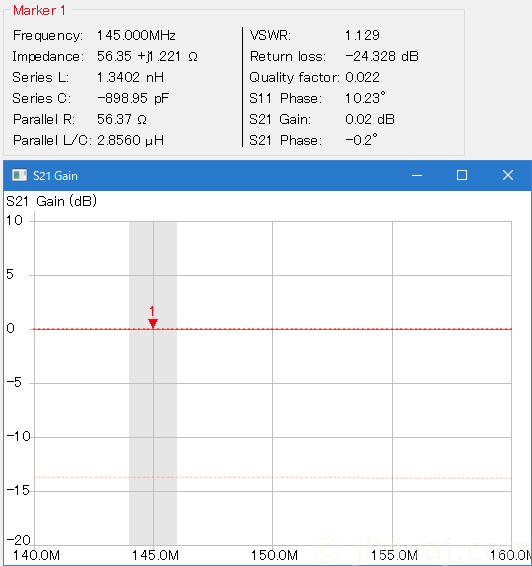This screenshot has height=566, width=532.
Task: Click the Marker 1 group label
Action: pos(39,10)
